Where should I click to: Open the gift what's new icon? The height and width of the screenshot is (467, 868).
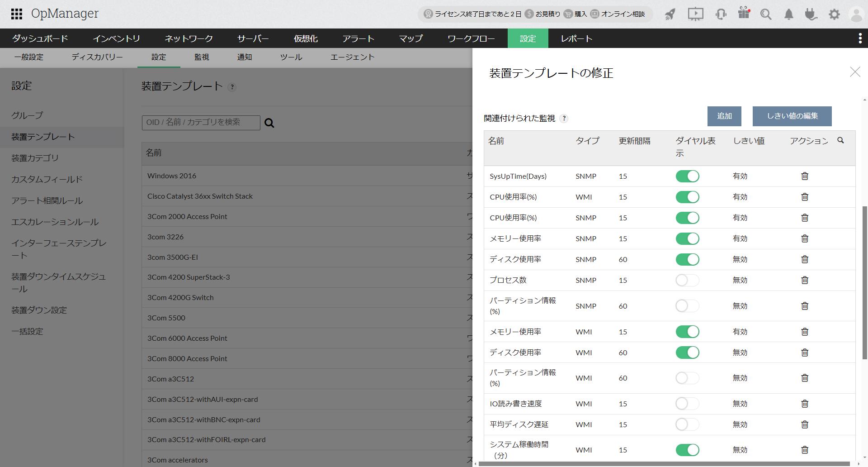[x=744, y=13]
